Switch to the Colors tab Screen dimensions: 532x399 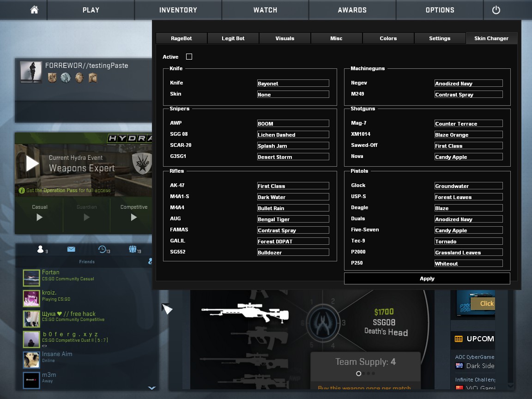coord(388,38)
